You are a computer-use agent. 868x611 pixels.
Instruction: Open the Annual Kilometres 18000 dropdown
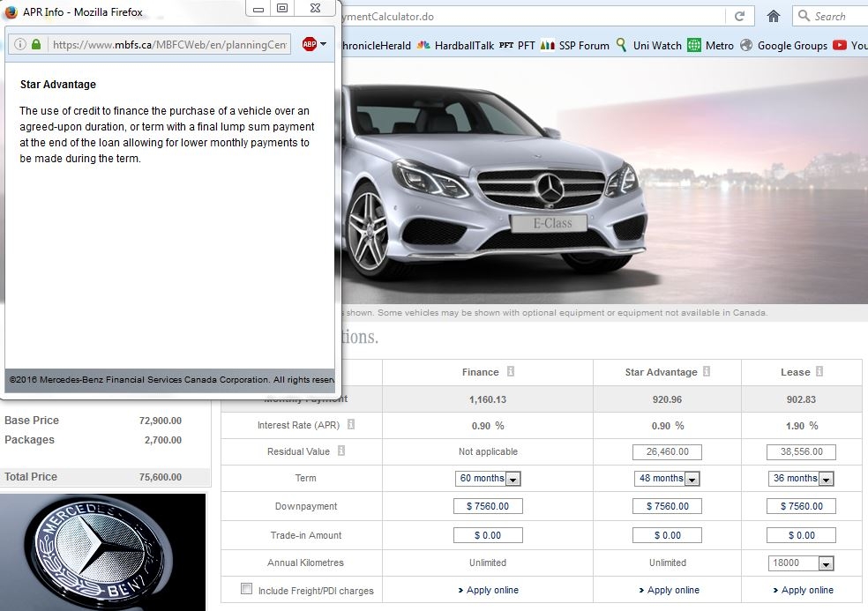click(x=801, y=563)
